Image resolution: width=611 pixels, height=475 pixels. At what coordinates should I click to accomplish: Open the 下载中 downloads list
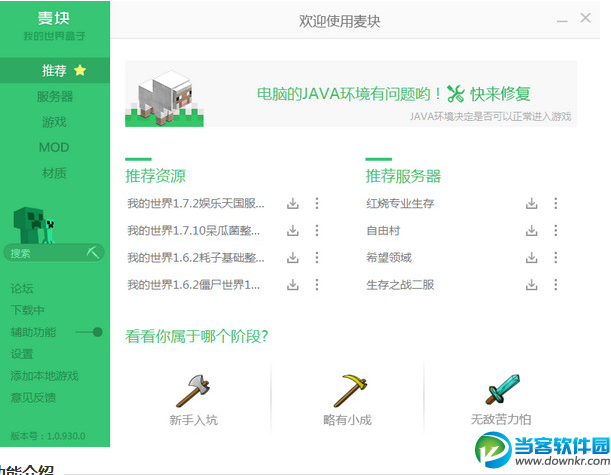click(x=27, y=311)
